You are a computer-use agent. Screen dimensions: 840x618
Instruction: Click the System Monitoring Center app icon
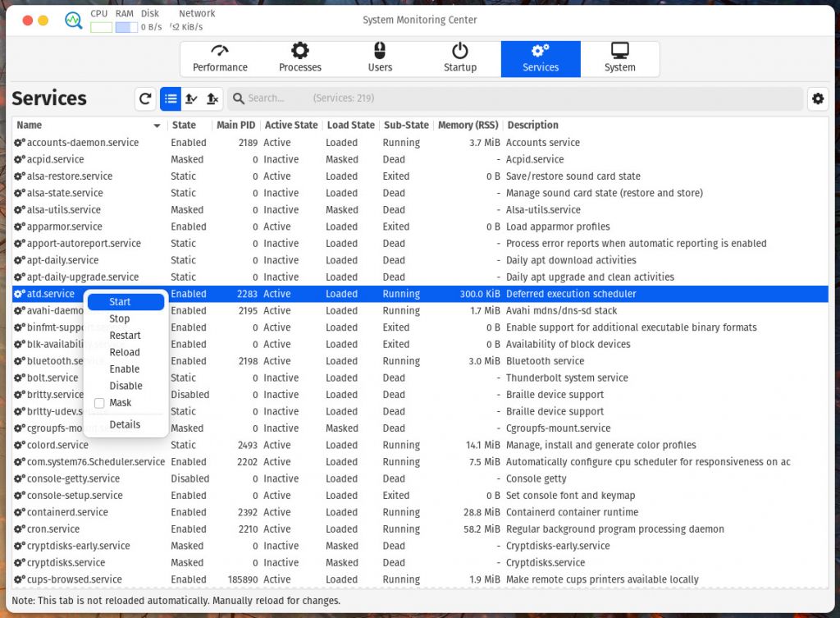click(72, 20)
